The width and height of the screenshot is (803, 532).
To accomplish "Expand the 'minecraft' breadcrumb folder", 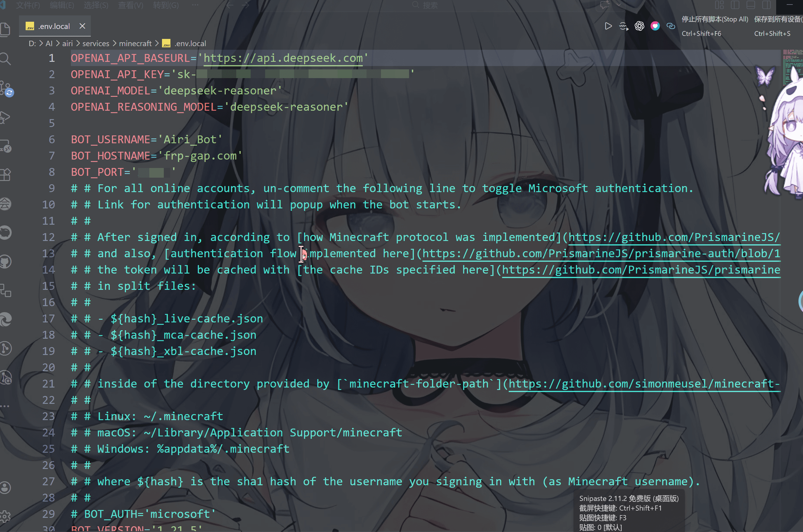I will (x=135, y=43).
